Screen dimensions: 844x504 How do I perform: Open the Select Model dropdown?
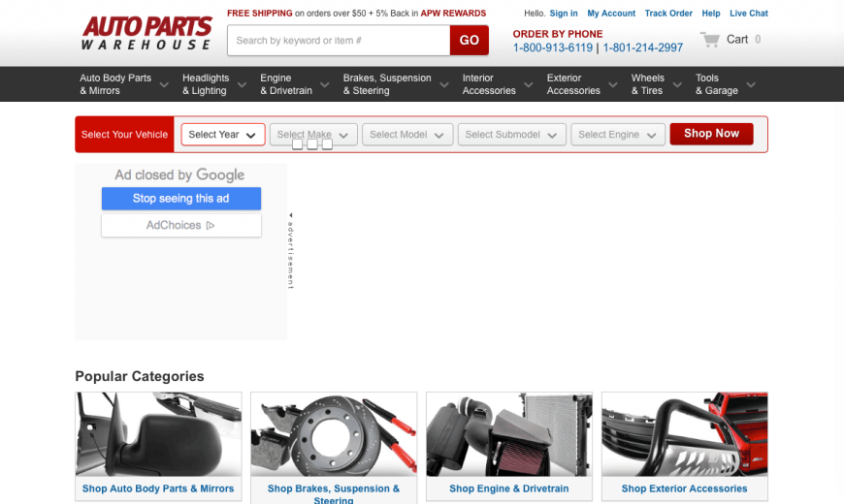point(407,135)
